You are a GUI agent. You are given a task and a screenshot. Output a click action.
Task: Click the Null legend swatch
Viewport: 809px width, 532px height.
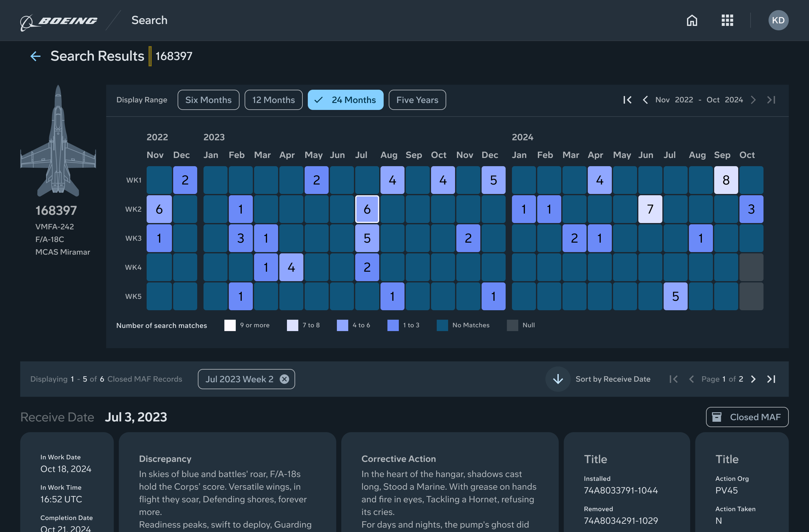[512, 325]
